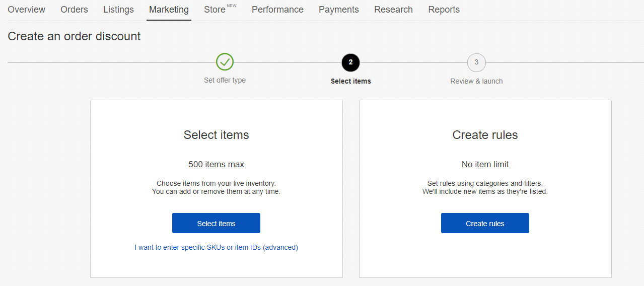The width and height of the screenshot is (644, 286).
Task: Switch to the Performance tab
Action: (x=277, y=10)
